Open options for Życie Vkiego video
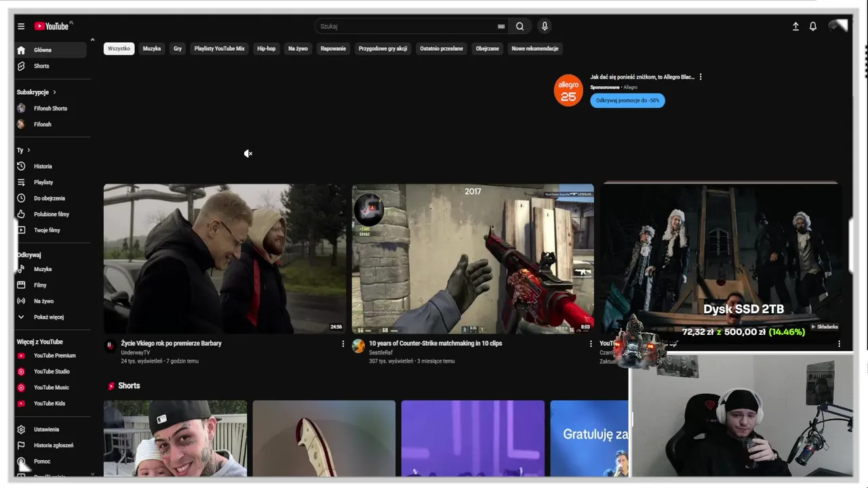Viewport: 868px width, 488px height. point(343,344)
